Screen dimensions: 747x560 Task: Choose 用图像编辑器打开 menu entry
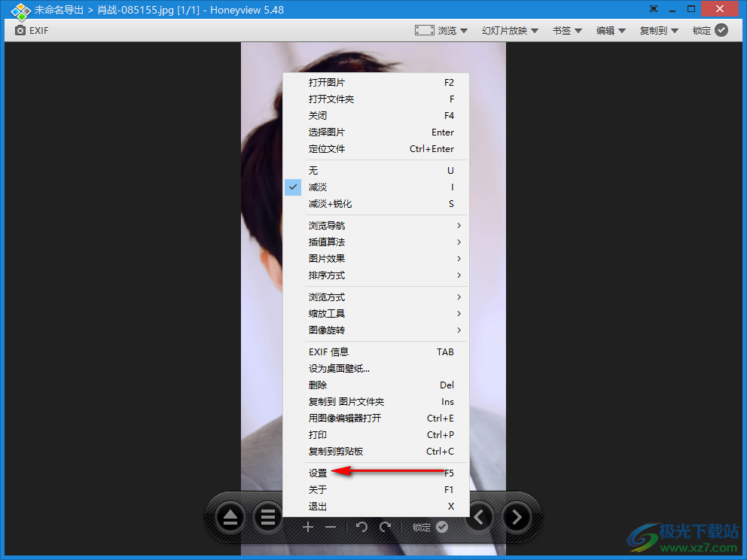coord(377,418)
